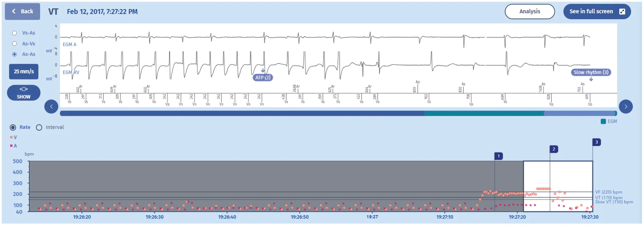Select the Rate display option
Viewport: 644px width, 226px height.
coord(13,127)
